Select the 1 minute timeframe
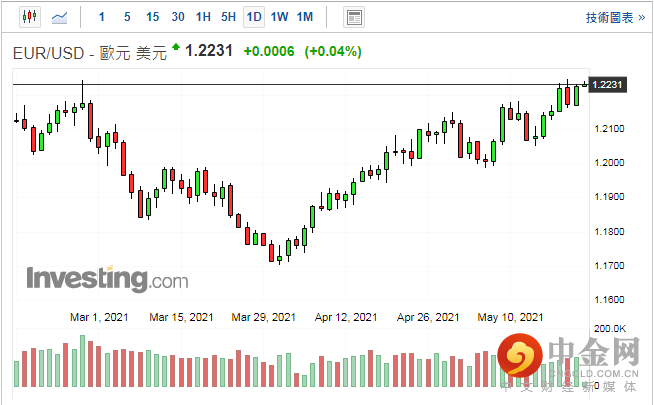 101,17
